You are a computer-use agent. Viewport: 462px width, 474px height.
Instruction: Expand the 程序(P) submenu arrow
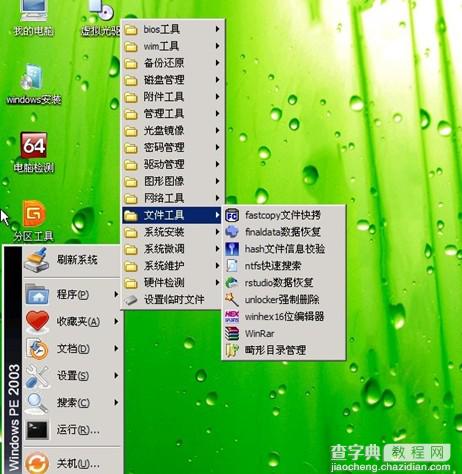(x=116, y=294)
